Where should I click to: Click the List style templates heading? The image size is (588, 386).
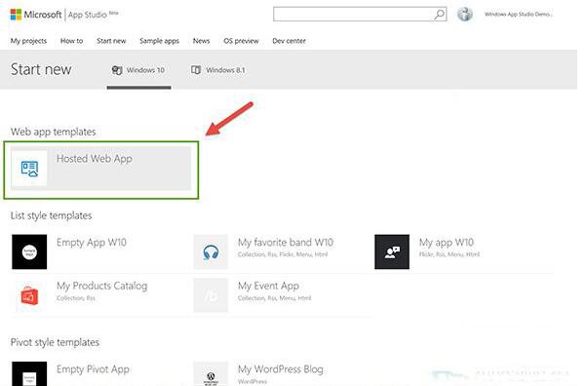click(x=51, y=215)
